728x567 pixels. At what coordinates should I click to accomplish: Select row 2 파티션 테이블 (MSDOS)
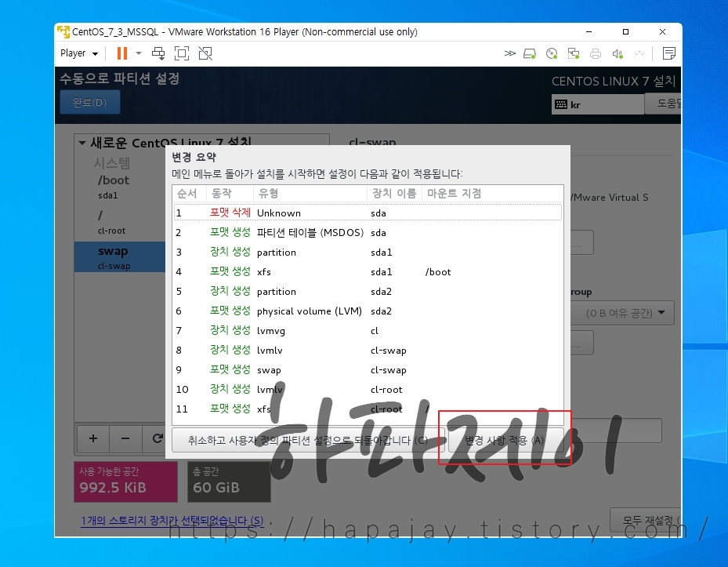tap(368, 232)
